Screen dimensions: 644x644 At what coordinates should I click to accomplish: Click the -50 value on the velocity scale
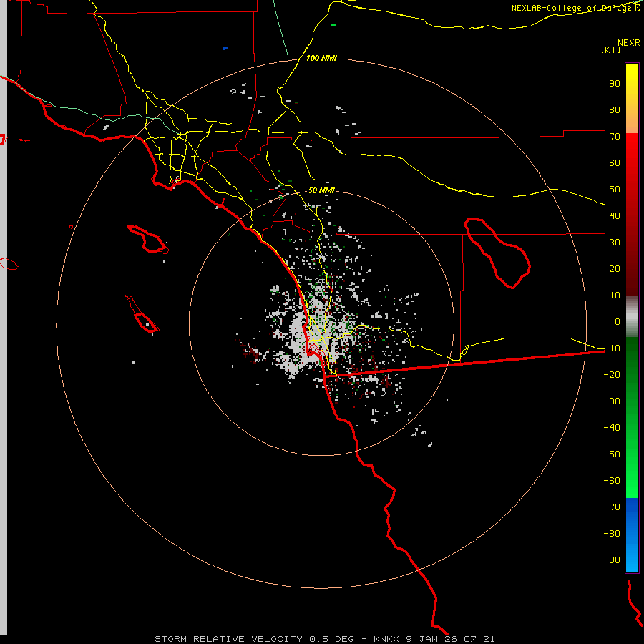[612, 454]
